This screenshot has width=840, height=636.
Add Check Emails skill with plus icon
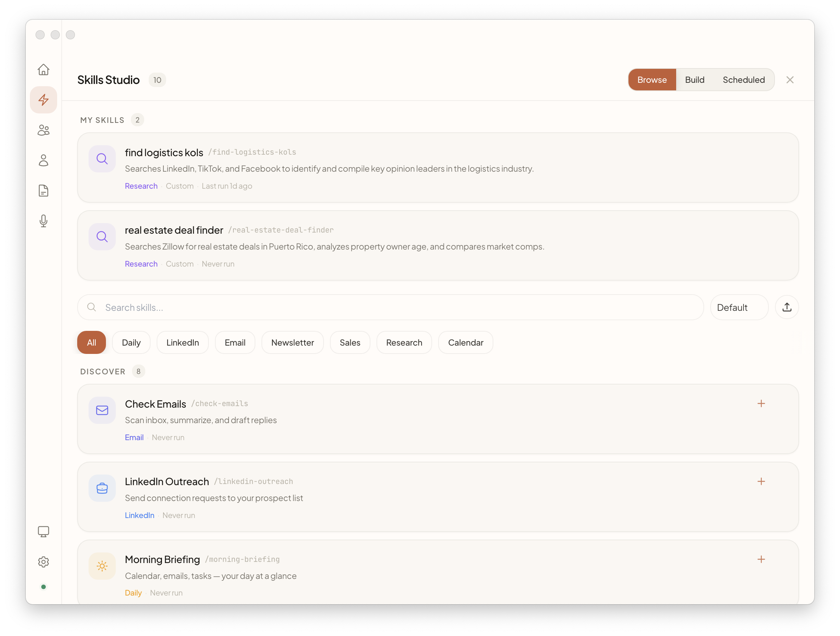[x=761, y=403]
